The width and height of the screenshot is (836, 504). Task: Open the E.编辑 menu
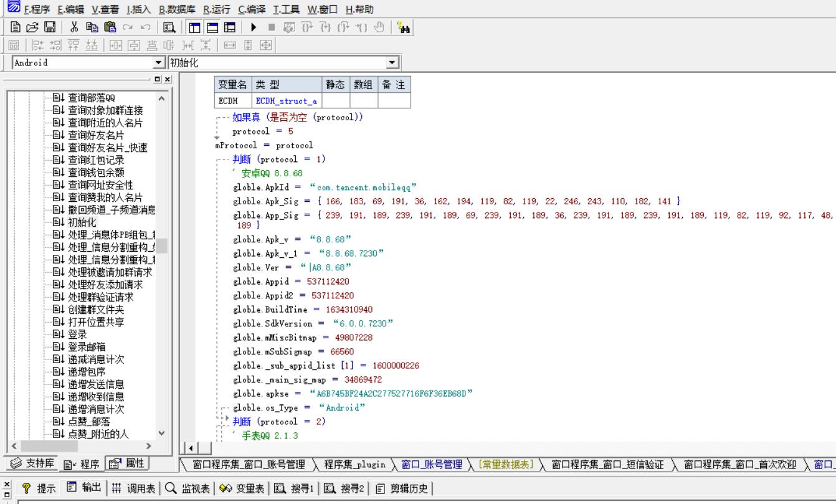click(x=70, y=9)
